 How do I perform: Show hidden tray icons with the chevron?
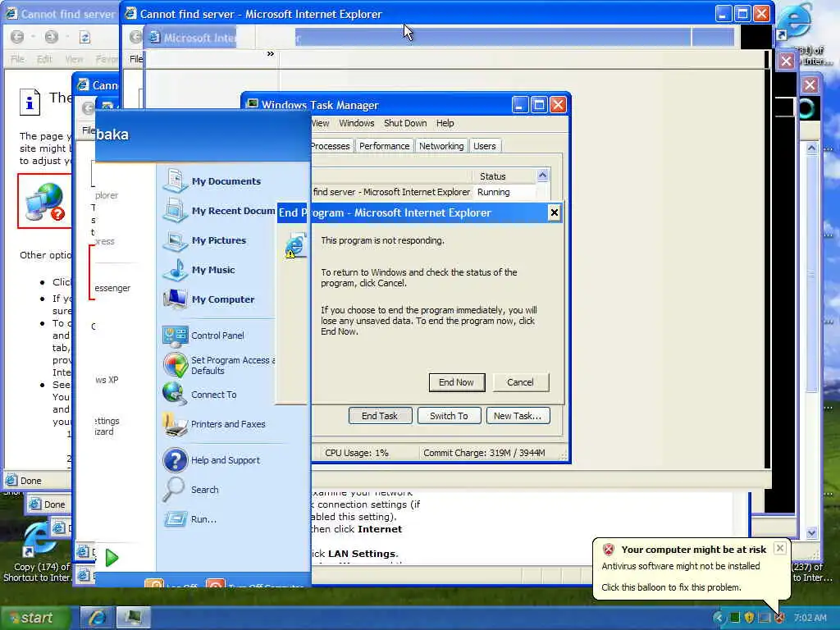point(719,618)
